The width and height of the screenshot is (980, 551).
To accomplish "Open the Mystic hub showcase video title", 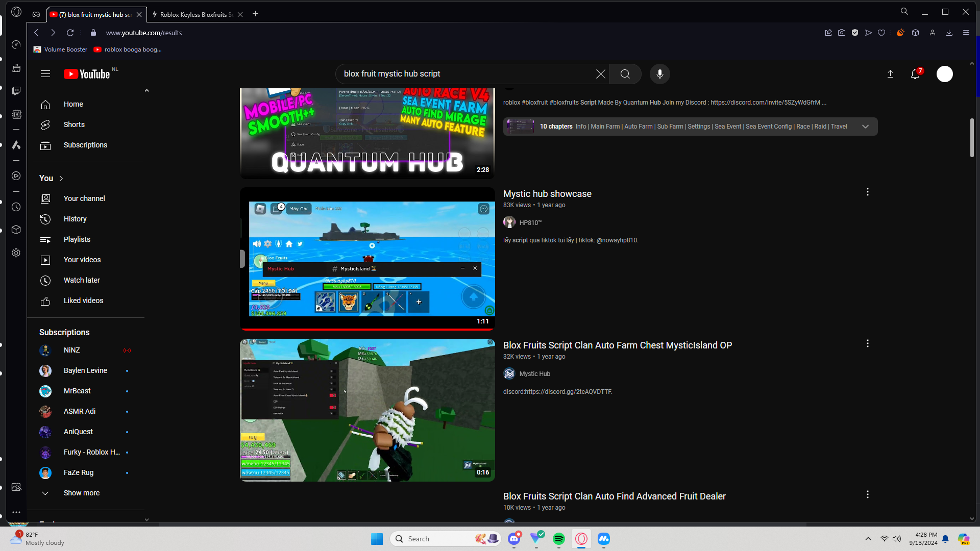I will click(547, 194).
